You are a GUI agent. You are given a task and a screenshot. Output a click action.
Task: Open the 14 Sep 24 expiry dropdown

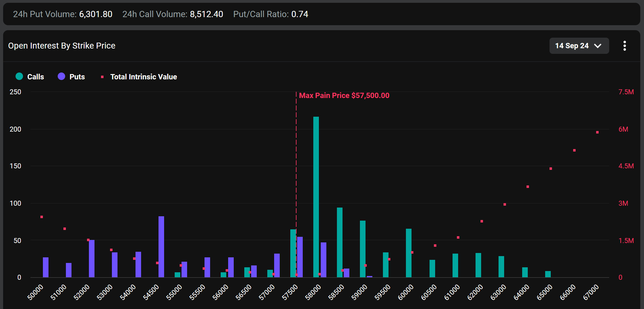click(579, 46)
